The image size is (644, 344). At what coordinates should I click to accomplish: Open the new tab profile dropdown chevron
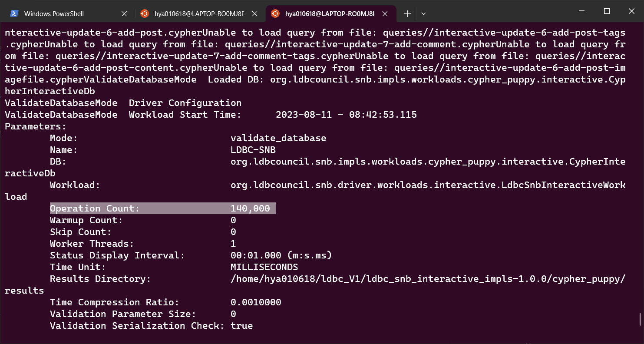[423, 13]
